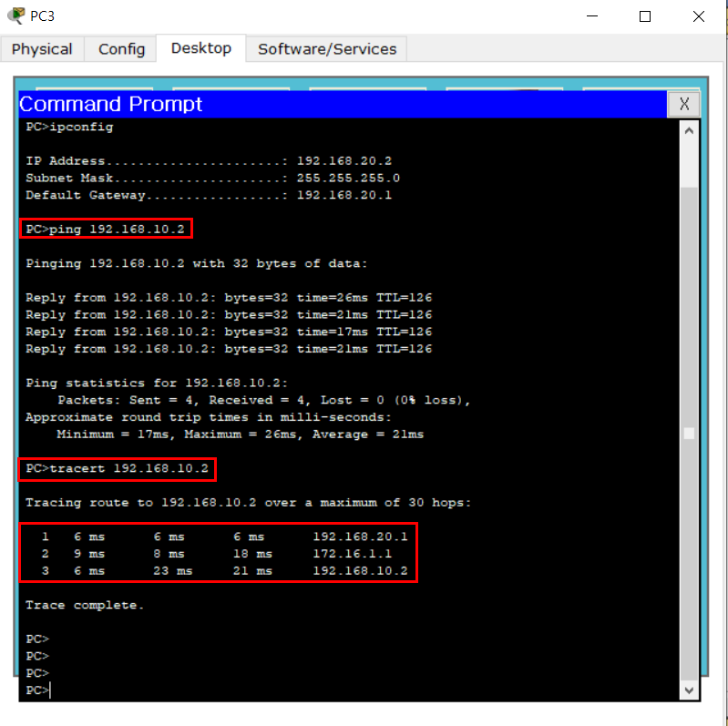Click the Command Prompt title text
Screen dimensions: 728x726
click(x=110, y=104)
